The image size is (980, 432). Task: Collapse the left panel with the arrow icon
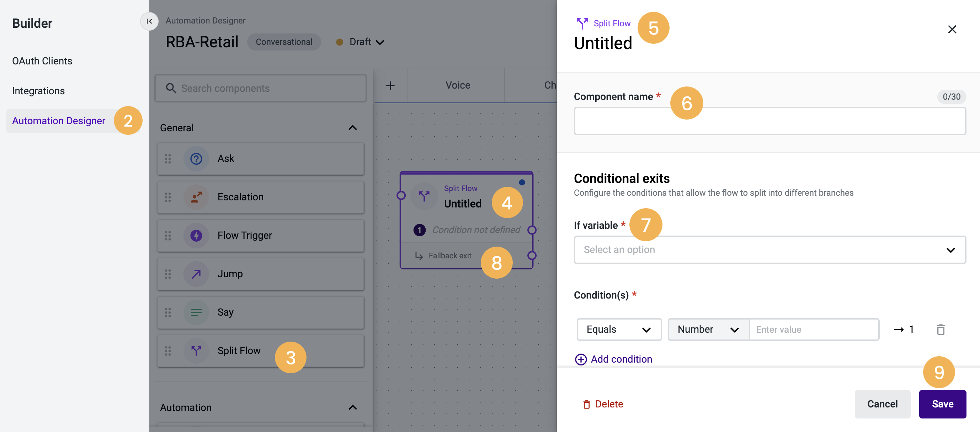pos(149,21)
